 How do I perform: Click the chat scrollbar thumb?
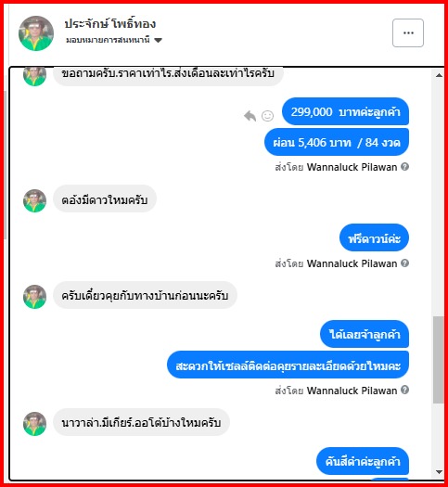click(x=439, y=360)
